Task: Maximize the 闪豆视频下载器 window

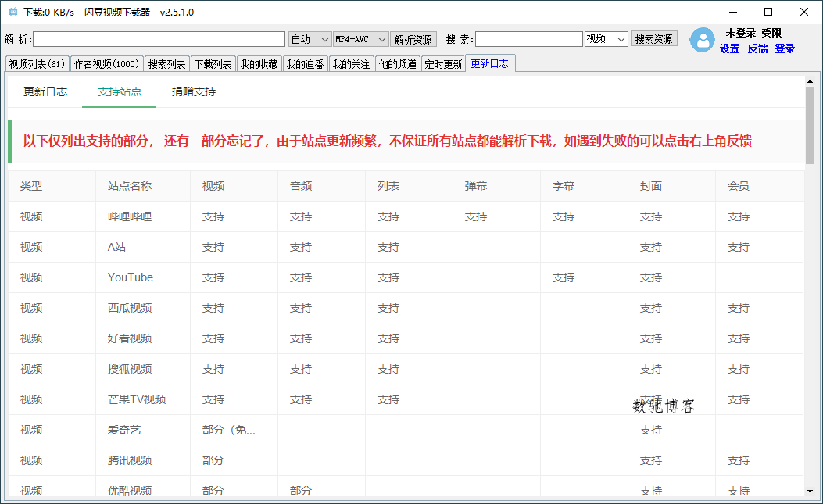Action: (x=768, y=12)
